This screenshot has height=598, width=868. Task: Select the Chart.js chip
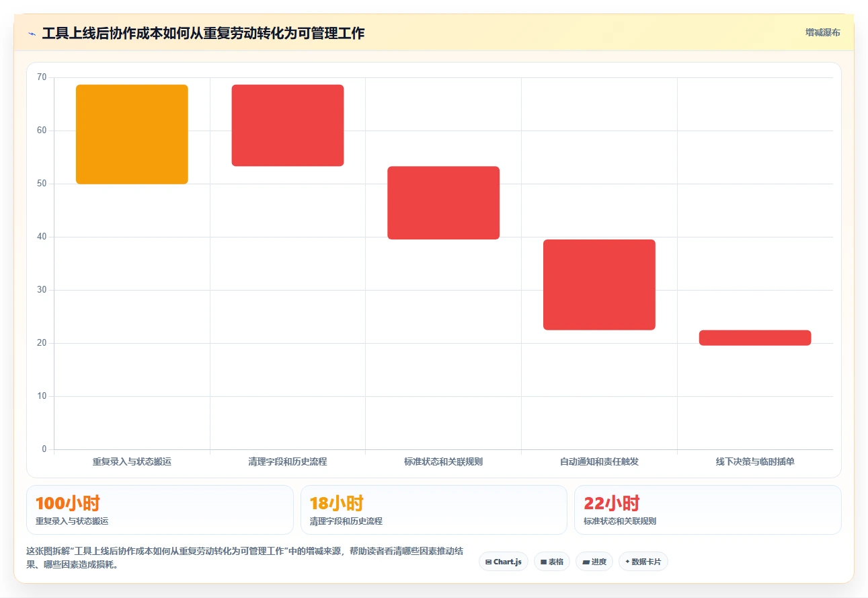503,562
